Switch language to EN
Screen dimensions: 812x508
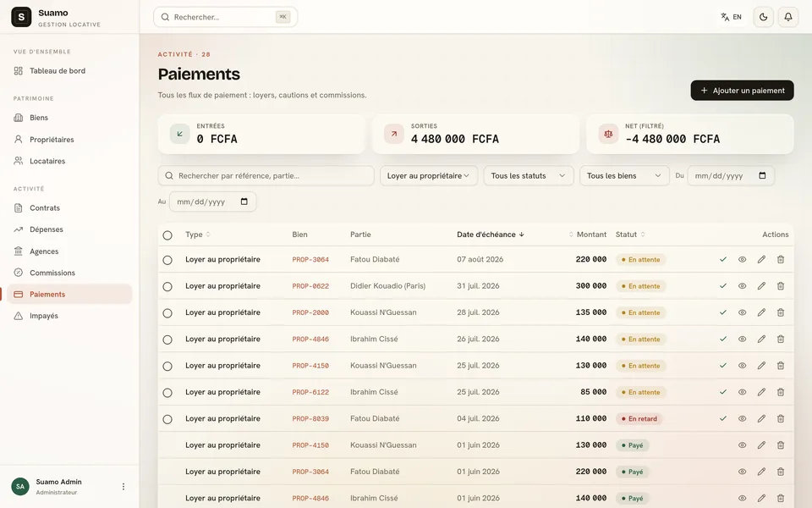click(x=731, y=17)
